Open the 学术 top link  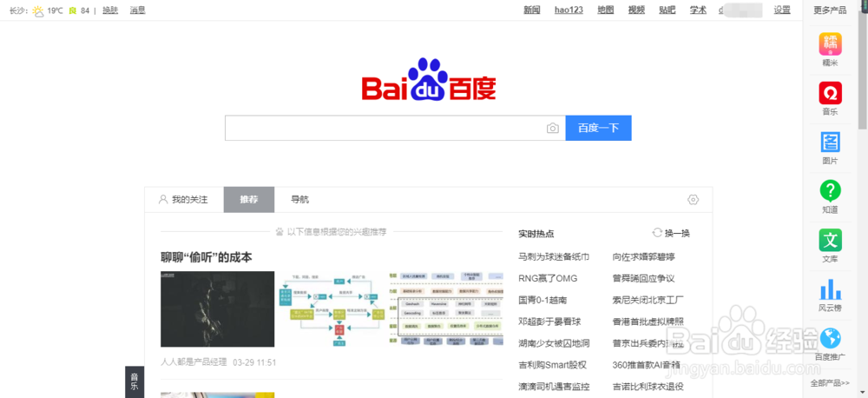(x=698, y=10)
